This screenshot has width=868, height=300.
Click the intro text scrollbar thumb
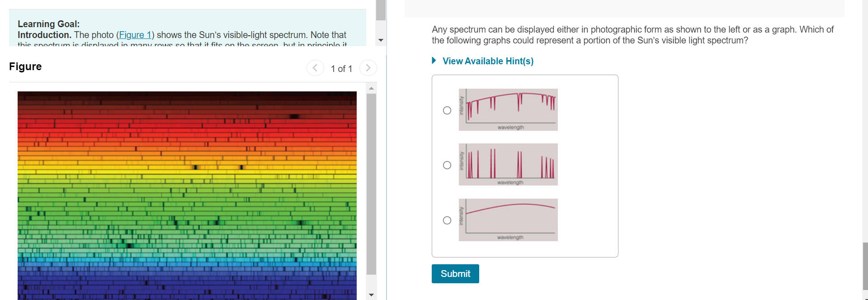click(381, 10)
